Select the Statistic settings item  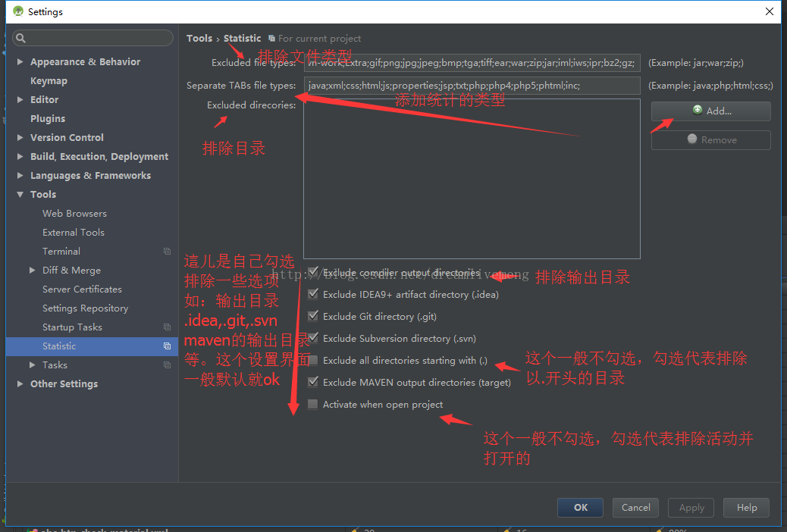92,346
